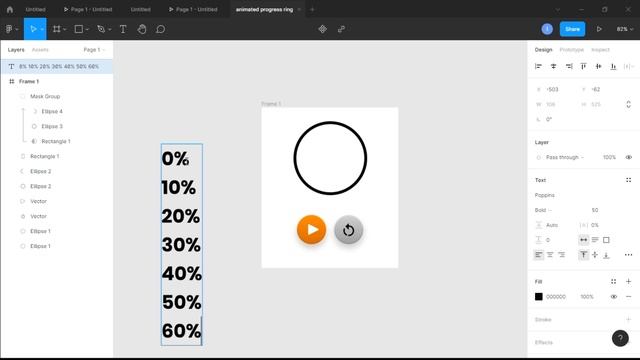Viewport: 640px width, 360px height.
Task: Open the distribute spacing dropdown
Action: tap(630, 66)
